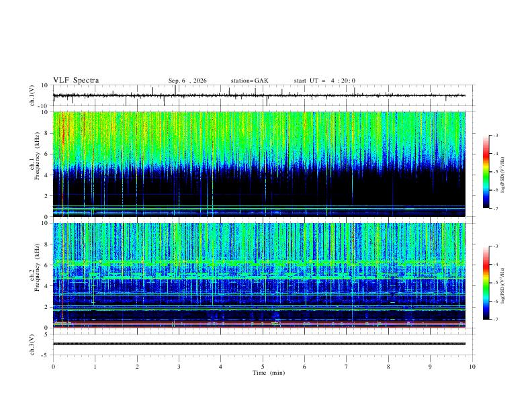Click the VLF Spectra title text
This screenshot has height=411, width=532.
(76, 81)
